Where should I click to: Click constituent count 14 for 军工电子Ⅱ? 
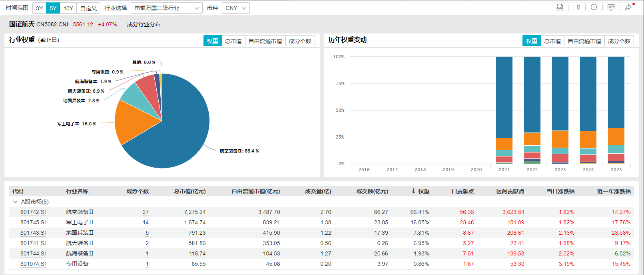pyautogui.click(x=146, y=222)
